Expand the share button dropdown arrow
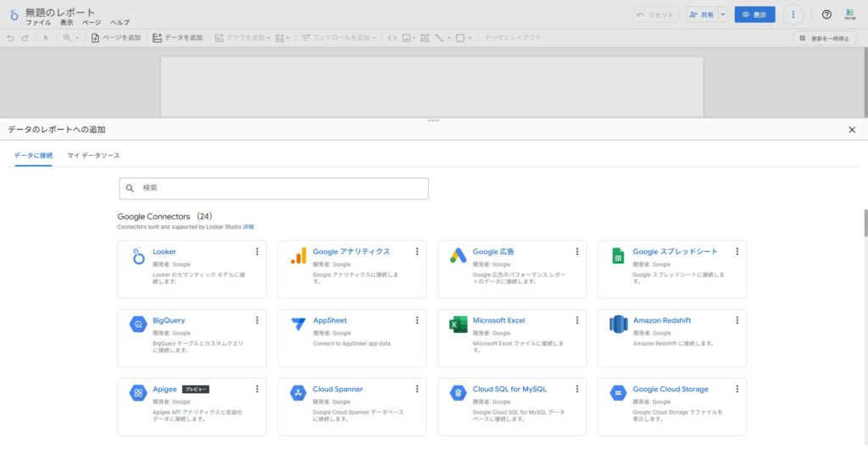Screen dimensions: 868x449 [722, 14]
